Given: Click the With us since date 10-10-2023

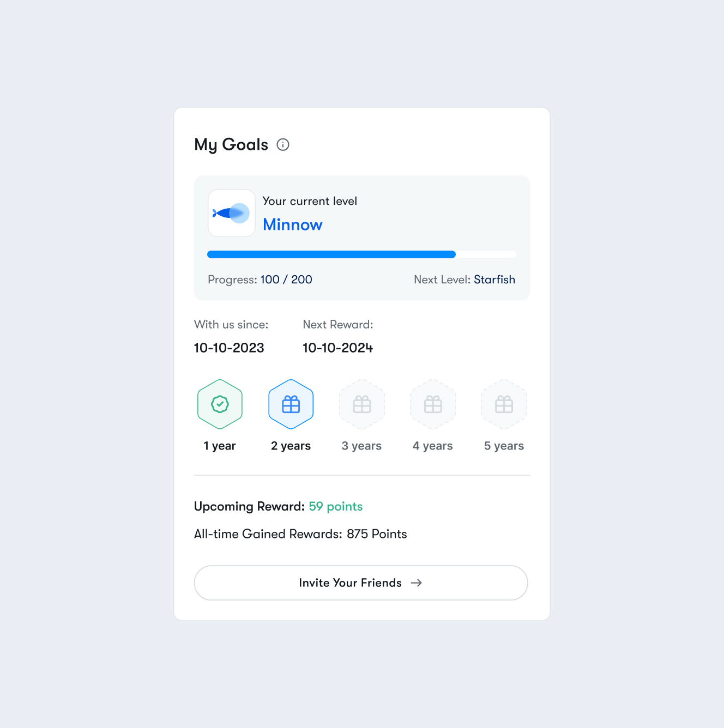Looking at the screenshot, I should [x=229, y=348].
